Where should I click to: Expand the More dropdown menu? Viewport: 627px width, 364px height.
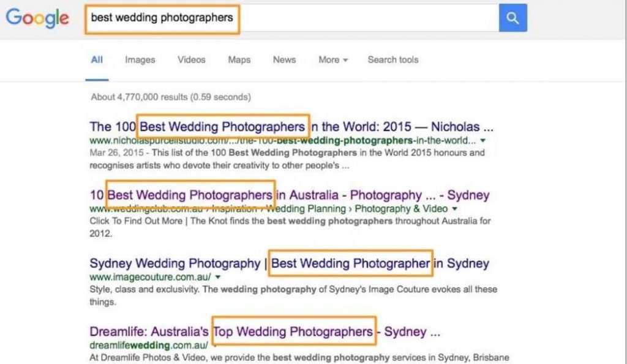(x=333, y=60)
